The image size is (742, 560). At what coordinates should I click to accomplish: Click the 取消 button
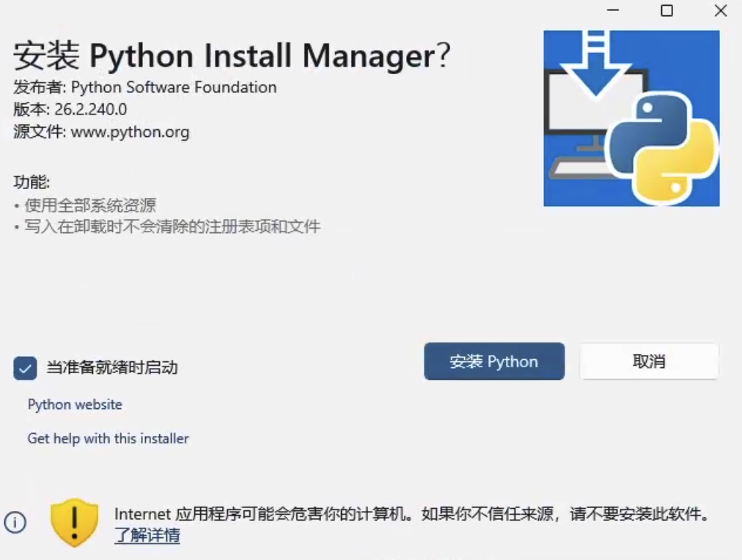[650, 361]
